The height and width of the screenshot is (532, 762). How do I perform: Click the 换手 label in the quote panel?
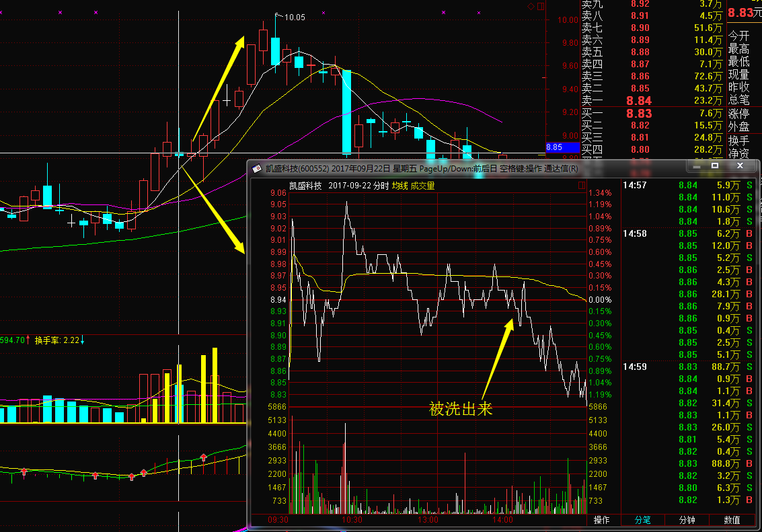pyautogui.click(x=738, y=141)
